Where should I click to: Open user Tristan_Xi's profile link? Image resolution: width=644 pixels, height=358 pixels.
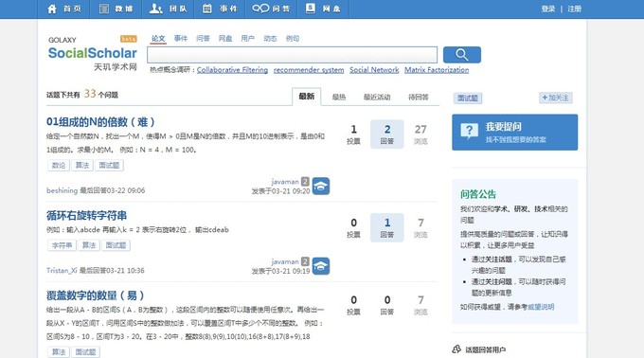pyautogui.click(x=62, y=271)
